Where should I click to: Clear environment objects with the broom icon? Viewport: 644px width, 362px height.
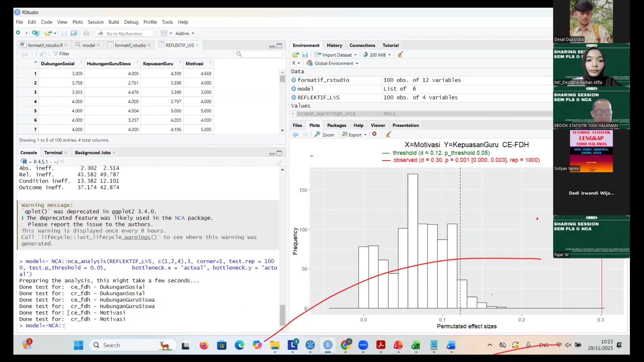(x=400, y=55)
